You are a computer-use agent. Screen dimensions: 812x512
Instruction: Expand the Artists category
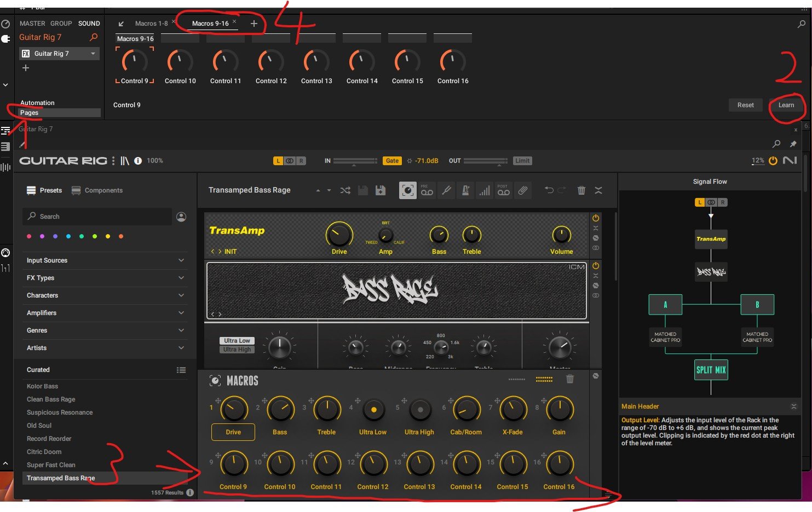point(106,348)
